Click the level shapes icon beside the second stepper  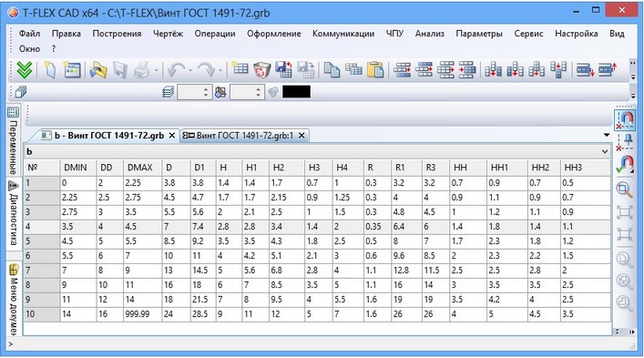[x=220, y=92]
